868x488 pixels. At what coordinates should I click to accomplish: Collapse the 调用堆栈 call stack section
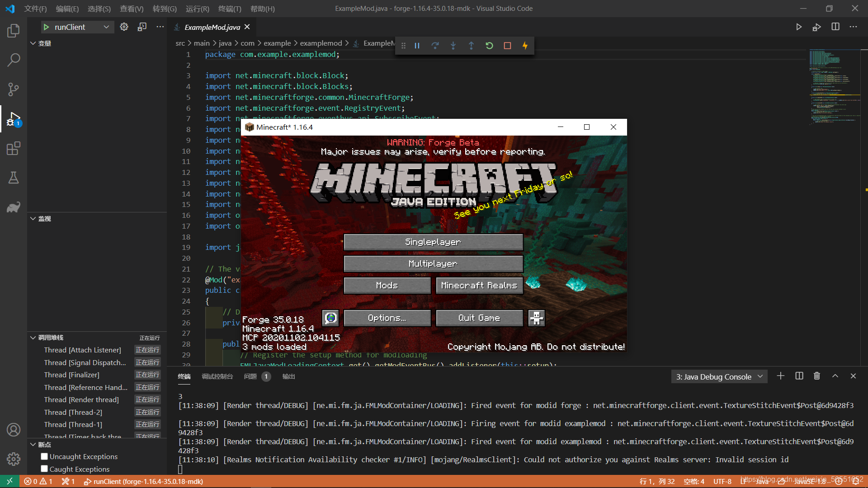pyautogui.click(x=33, y=338)
